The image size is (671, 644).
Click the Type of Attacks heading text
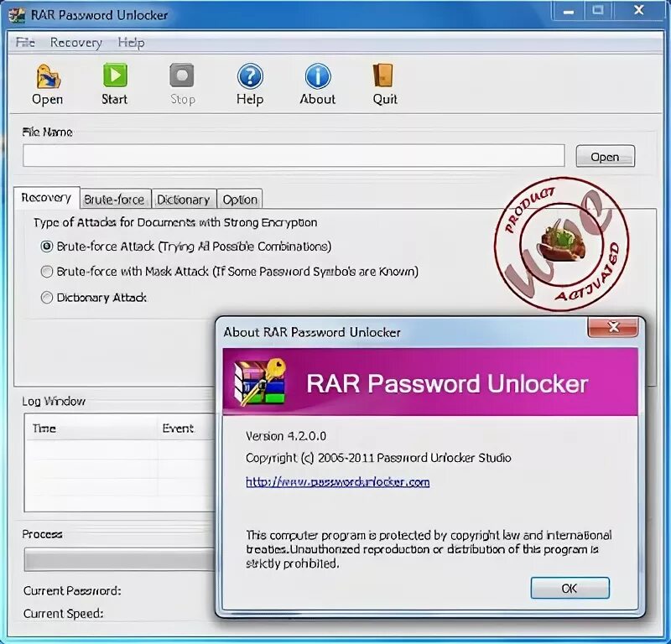pyautogui.click(x=175, y=222)
